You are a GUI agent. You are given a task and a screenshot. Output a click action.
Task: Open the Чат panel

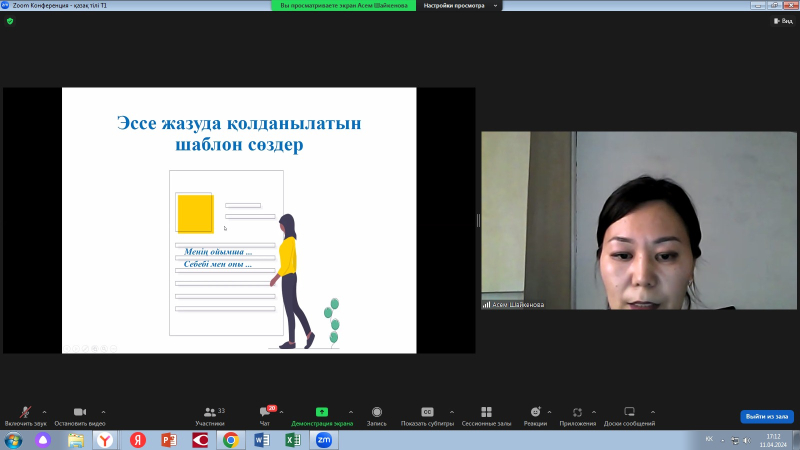tap(265, 414)
